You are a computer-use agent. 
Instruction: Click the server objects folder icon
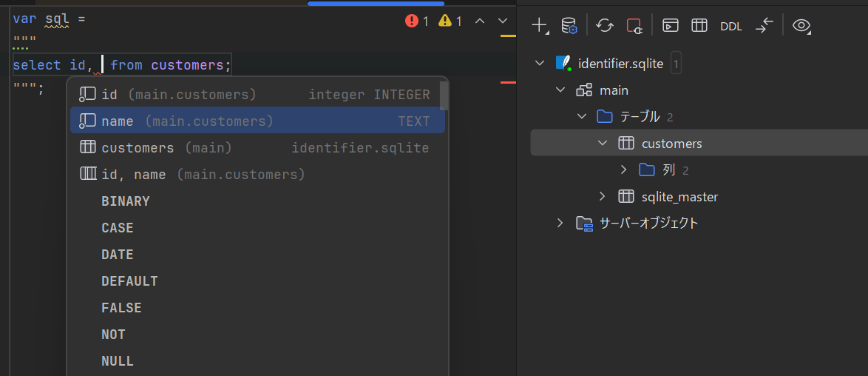click(584, 223)
